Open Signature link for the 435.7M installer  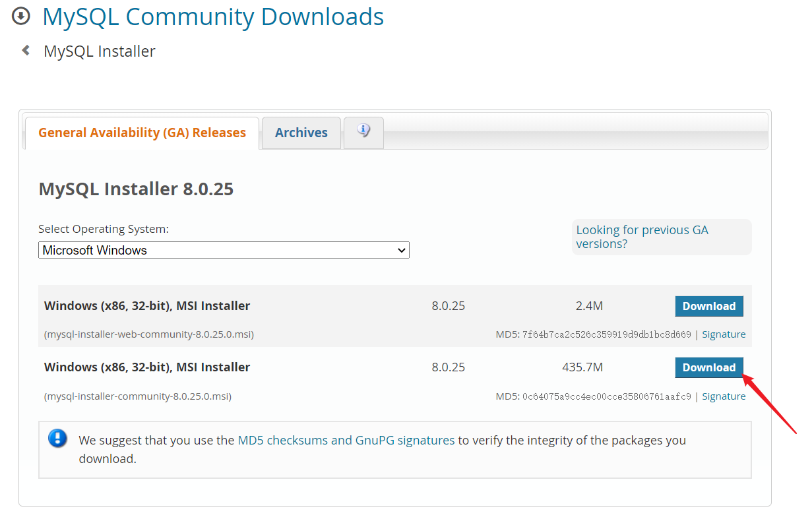[x=724, y=396]
